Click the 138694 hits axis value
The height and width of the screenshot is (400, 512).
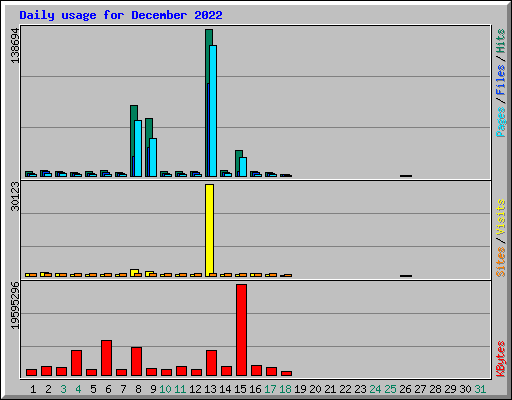coord(15,46)
